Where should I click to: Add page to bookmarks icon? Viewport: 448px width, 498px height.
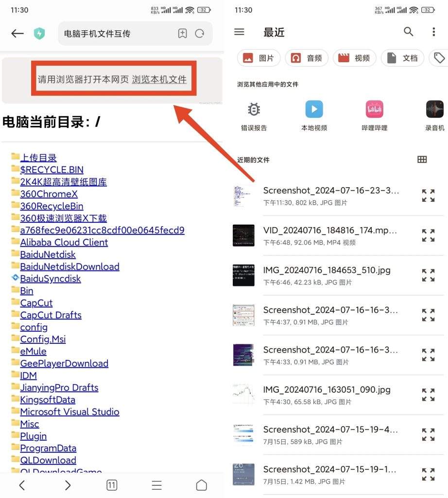tap(182, 34)
